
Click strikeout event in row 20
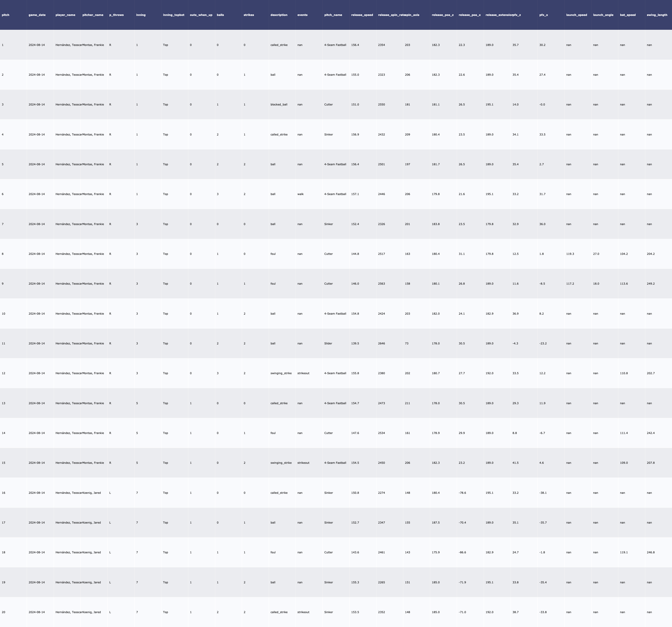click(x=303, y=612)
